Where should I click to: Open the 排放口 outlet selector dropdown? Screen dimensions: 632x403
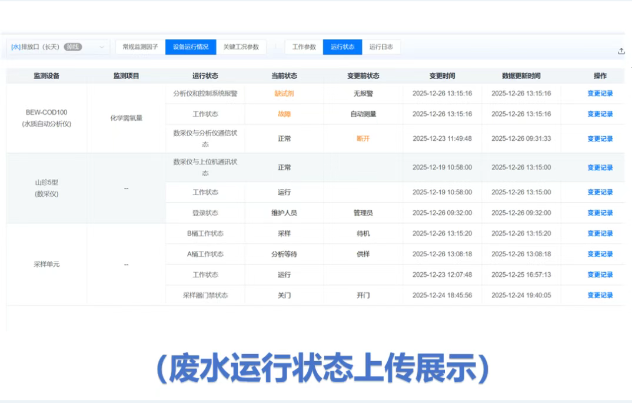click(x=58, y=47)
